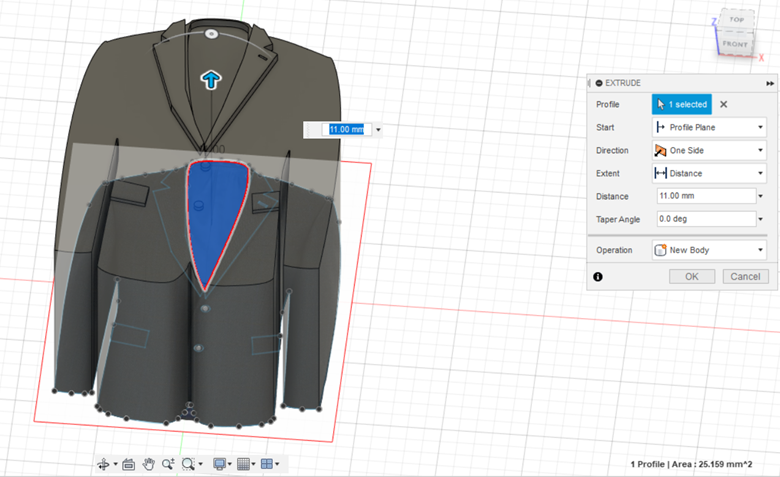Open the Taper Angle dropdown arrow
780x477 pixels.
pos(761,219)
